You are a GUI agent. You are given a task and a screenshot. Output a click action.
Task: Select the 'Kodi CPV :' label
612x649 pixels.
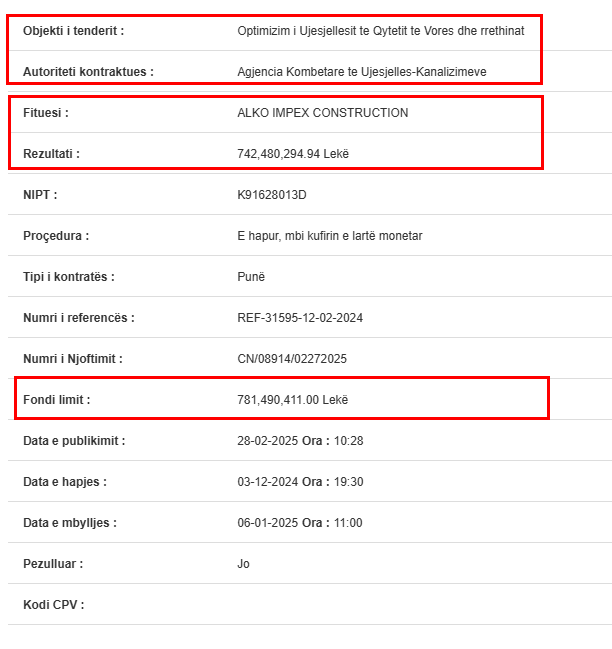coord(54,605)
